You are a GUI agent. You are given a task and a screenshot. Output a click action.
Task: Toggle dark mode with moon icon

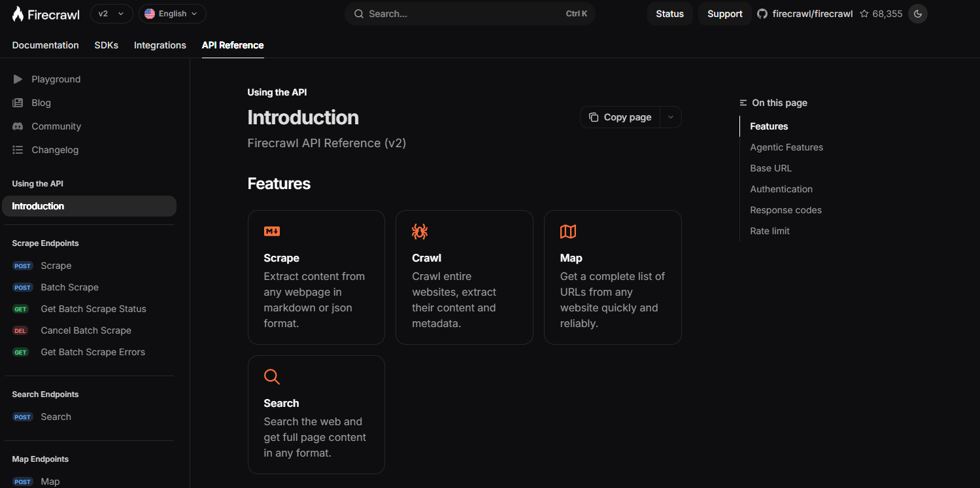tap(918, 14)
